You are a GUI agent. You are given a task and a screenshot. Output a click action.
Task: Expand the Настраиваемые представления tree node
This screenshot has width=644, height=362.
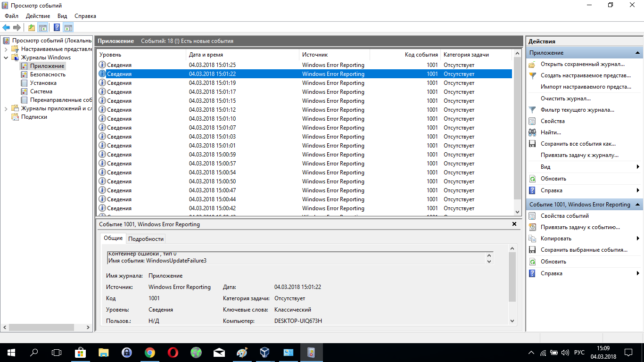click(6, 49)
